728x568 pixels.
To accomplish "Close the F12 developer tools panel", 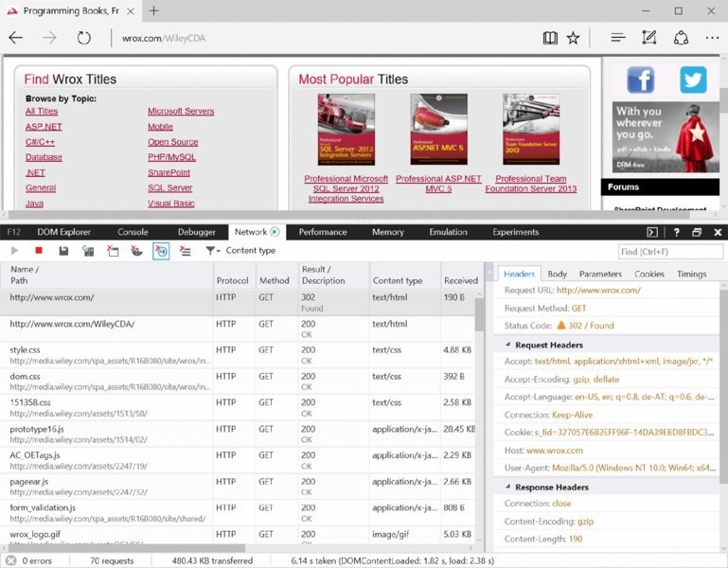I will (x=718, y=232).
